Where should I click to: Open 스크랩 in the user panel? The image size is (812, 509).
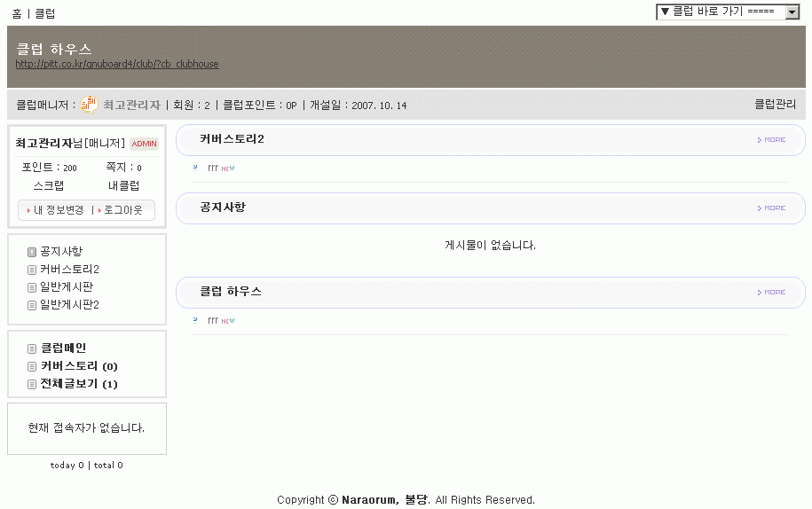49,186
